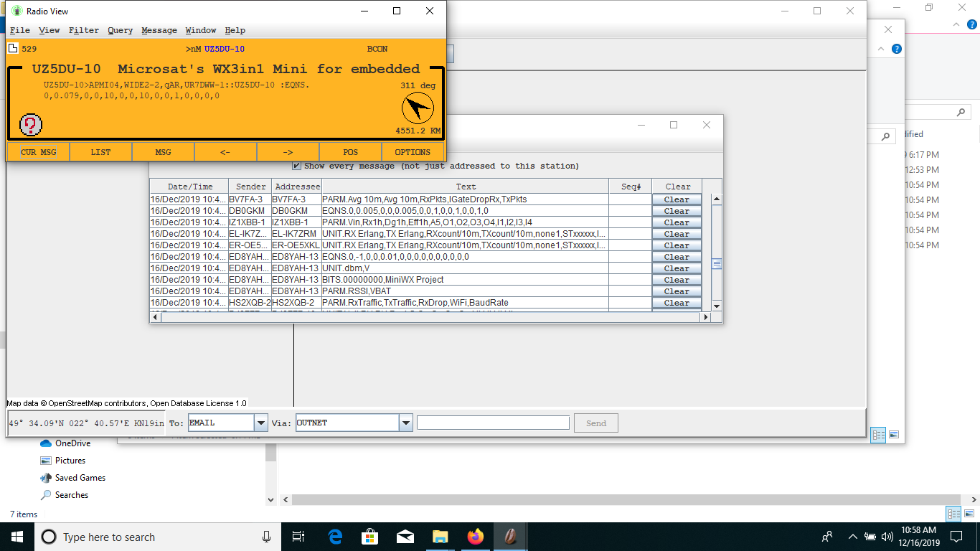Viewport: 980px width, 551px height.
Task: Click the CUR MSG button
Action: 39,152
